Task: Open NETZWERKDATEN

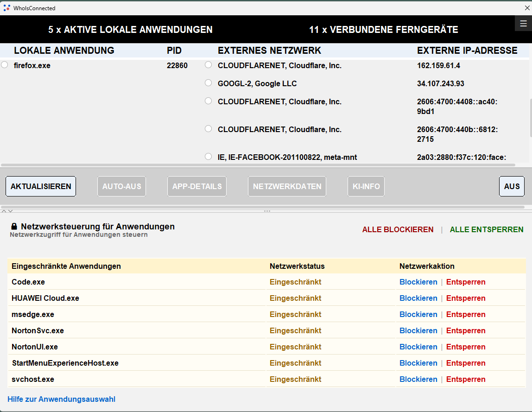Action: pos(287,186)
